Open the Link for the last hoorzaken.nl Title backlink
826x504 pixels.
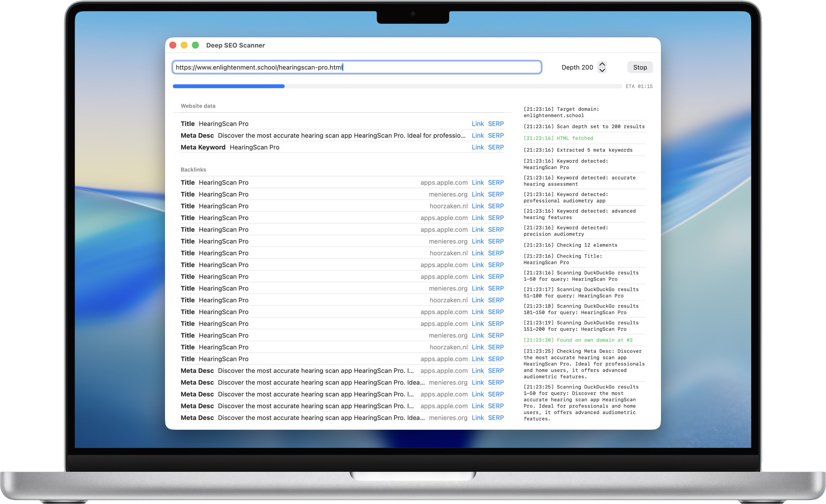478,347
